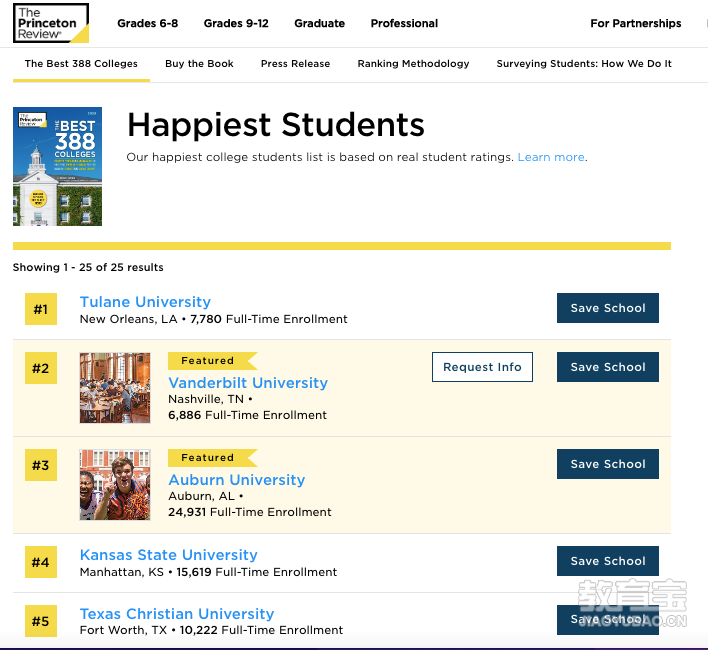This screenshot has height=650, width=708.
Task: Click the Best 388 Colleges book cover
Action: (57, 166)
